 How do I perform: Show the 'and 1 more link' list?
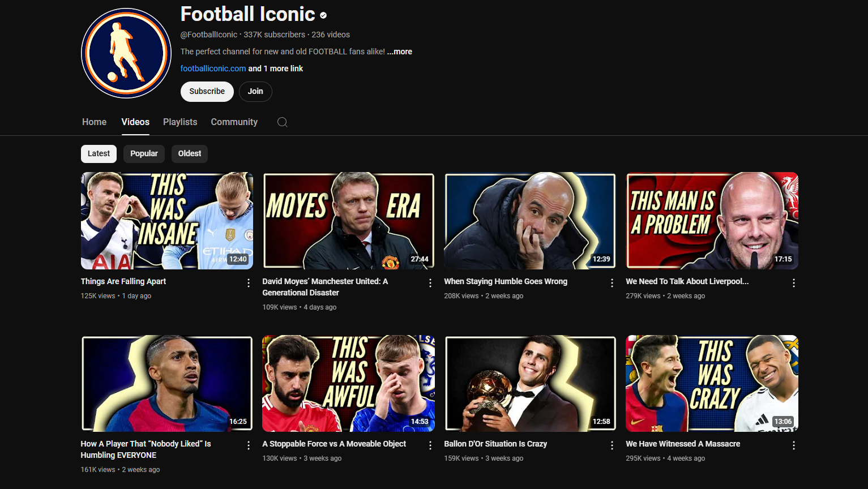276,68
